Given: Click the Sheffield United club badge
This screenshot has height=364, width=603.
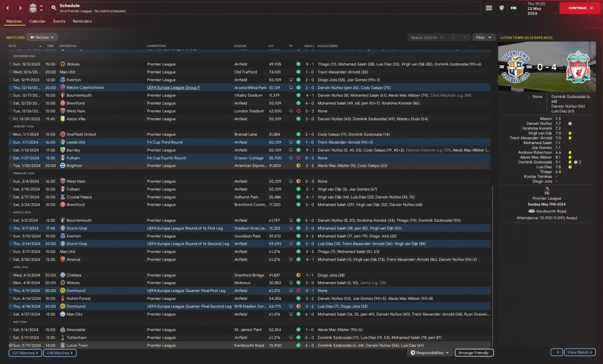Looking at the screenshot, I should (63, 134).
